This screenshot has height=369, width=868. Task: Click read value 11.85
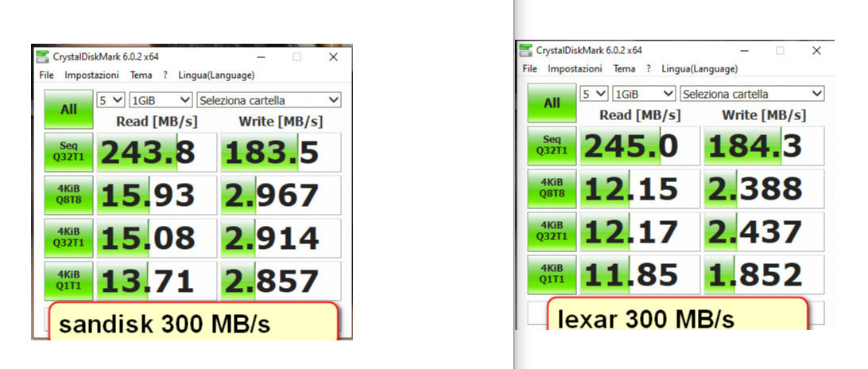(x=640, y=274)
